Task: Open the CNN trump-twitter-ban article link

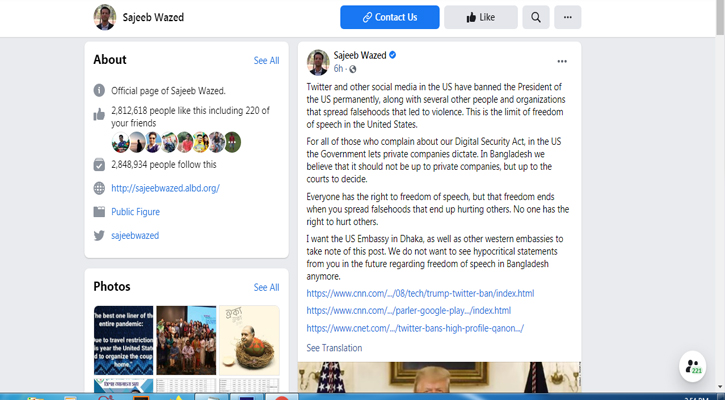Action: tap(420, 293)
